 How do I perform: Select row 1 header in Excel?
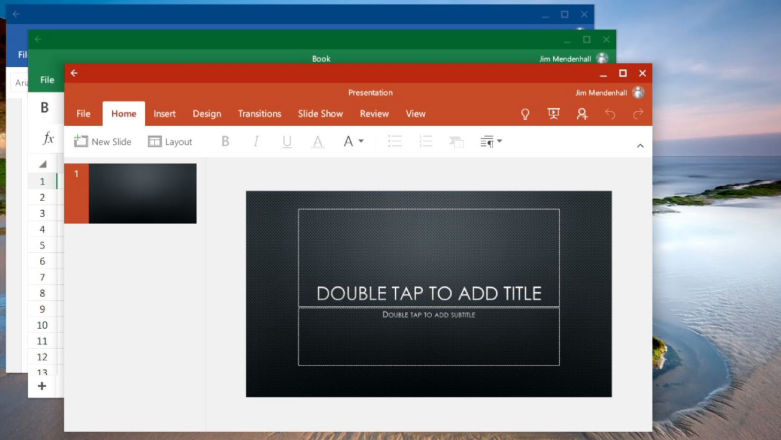42,181
